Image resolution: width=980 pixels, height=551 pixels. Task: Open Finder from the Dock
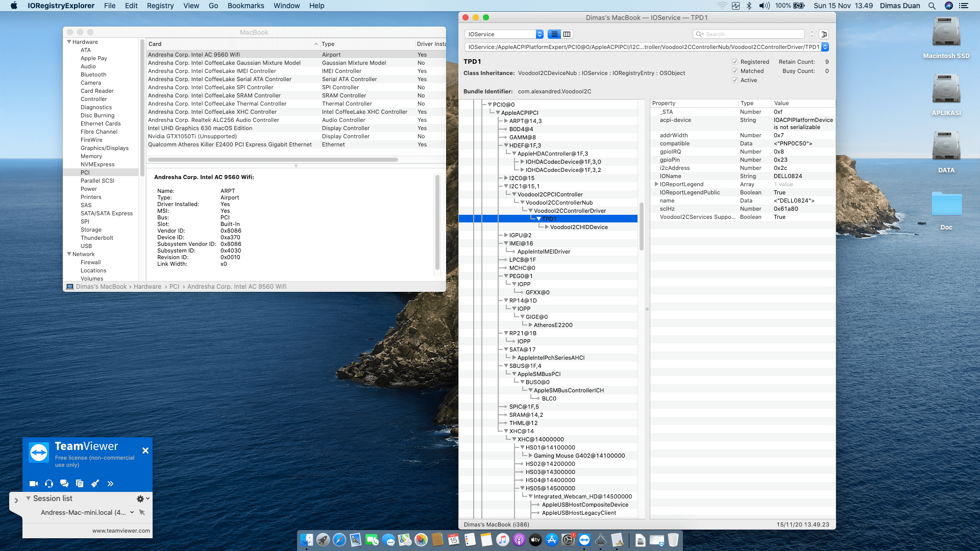[307, 539]
